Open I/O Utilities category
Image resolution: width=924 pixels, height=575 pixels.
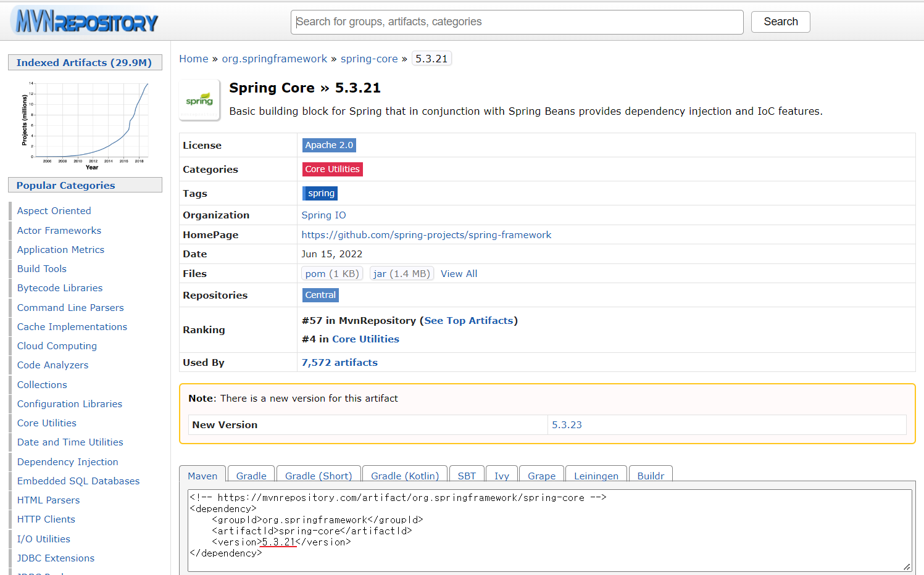44,539
